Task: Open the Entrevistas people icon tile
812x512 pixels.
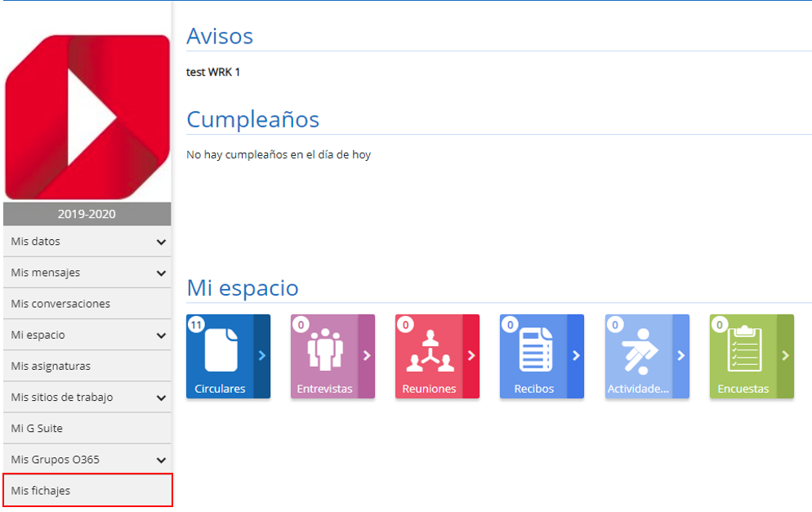Action: (x=325, y=349)
